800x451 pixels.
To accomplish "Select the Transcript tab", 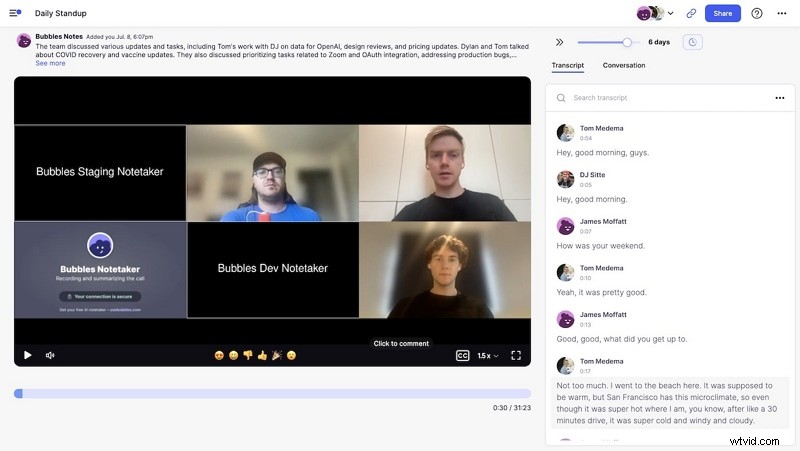I will (x=568, y=65).
